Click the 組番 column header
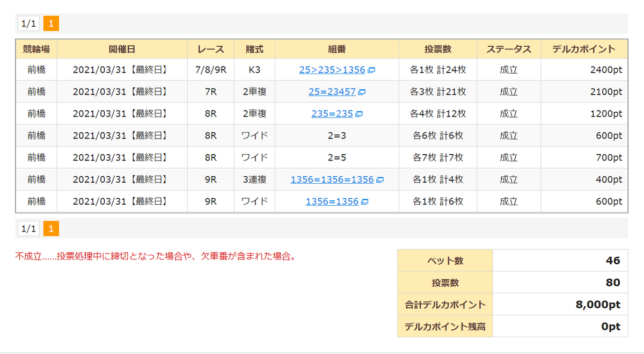This screenshot has width=644, height=354. 337,49
